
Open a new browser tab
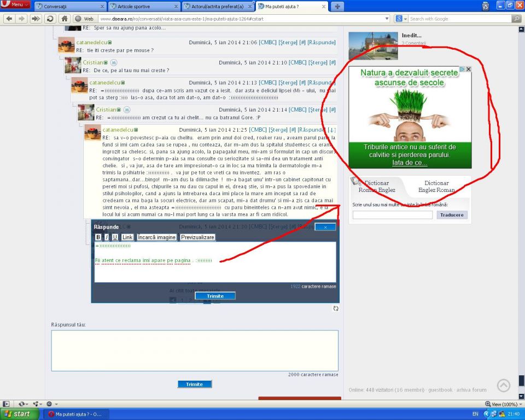[337, 7]
